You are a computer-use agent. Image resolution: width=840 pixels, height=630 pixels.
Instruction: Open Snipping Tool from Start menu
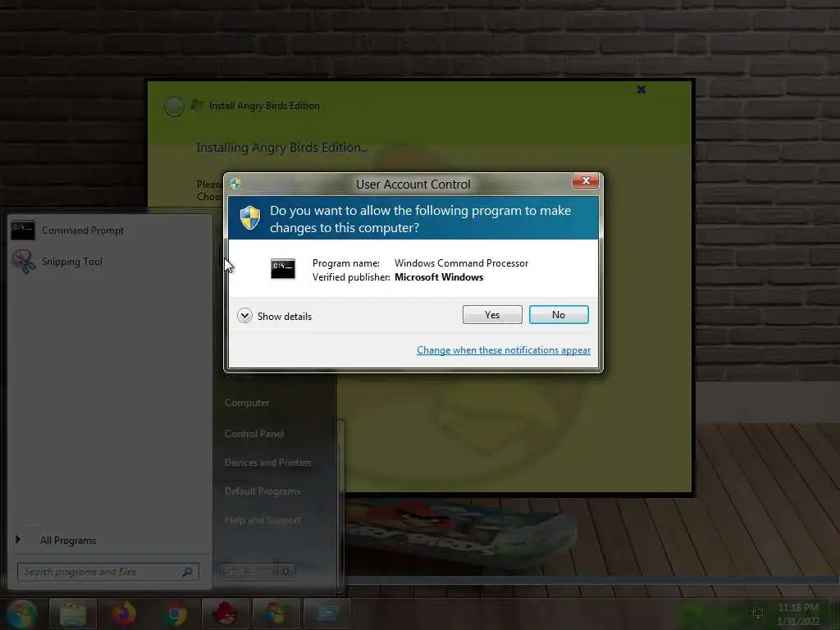click(x=109, y=262)
